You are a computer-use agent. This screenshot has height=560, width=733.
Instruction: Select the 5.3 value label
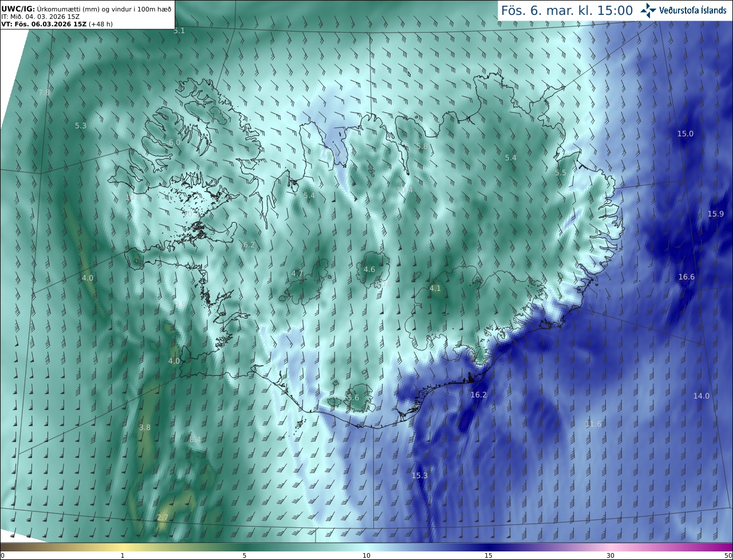(x=81, y=126)
